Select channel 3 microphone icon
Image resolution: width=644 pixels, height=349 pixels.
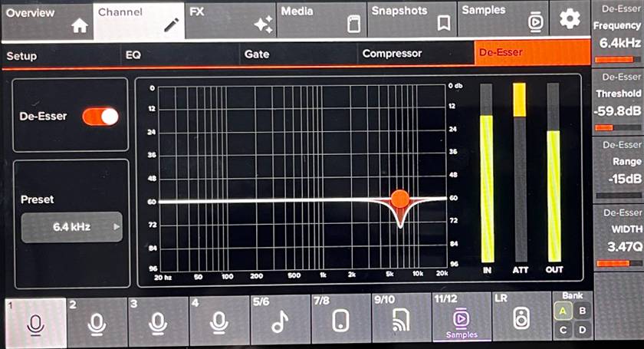tap(157, 323)
